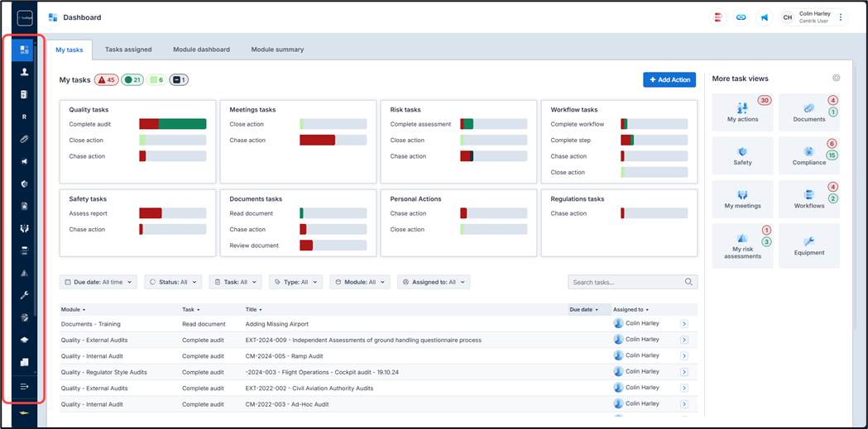Open the person profile icon in sidebar
Viewport: 868px width, 429px height.
tap(23, 72)
